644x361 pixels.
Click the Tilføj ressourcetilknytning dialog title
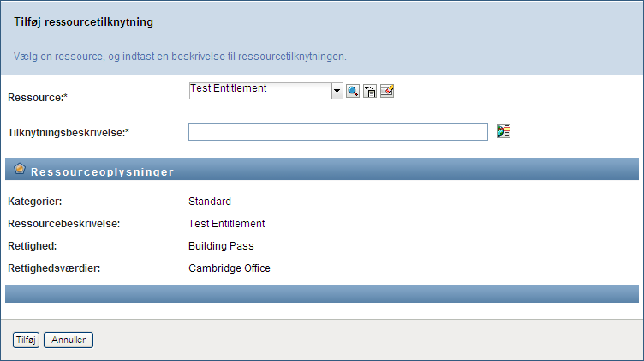[x=84, y=22]
